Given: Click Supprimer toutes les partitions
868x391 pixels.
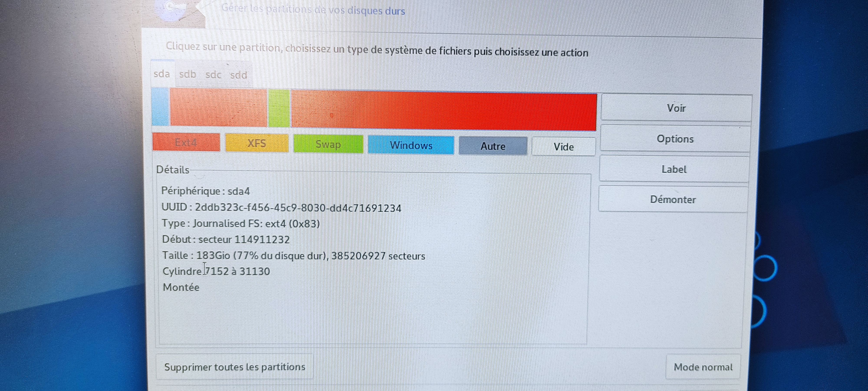Looking at the screenshot, I should coord(235,367).
